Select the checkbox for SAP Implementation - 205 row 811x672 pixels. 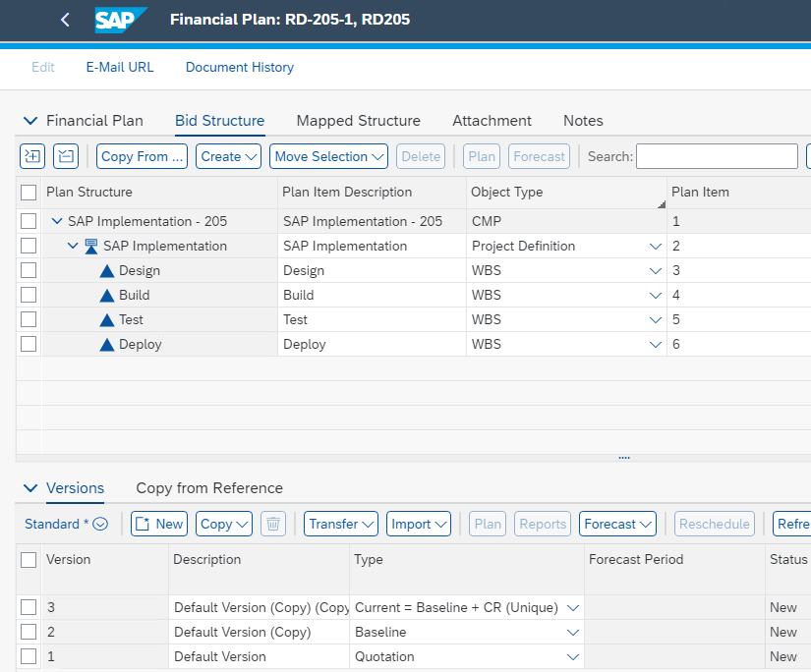[29, 221]
